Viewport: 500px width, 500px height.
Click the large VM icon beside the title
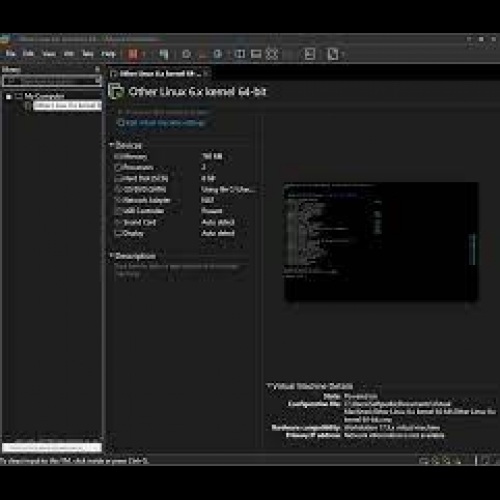click(x=116, y=91)
